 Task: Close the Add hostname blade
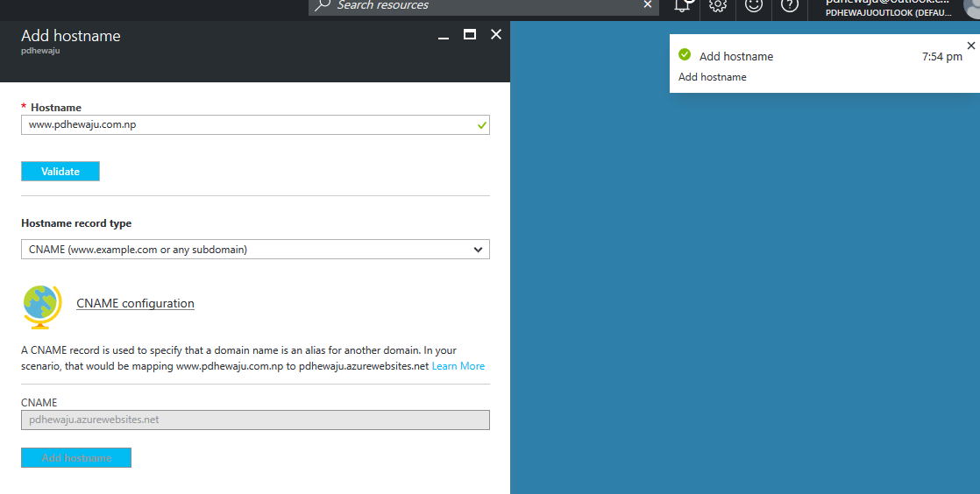coord(496,34)
